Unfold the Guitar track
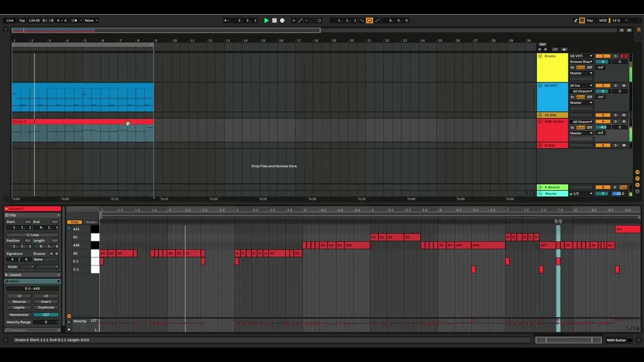Screen dimensions: 644x362 540,145
